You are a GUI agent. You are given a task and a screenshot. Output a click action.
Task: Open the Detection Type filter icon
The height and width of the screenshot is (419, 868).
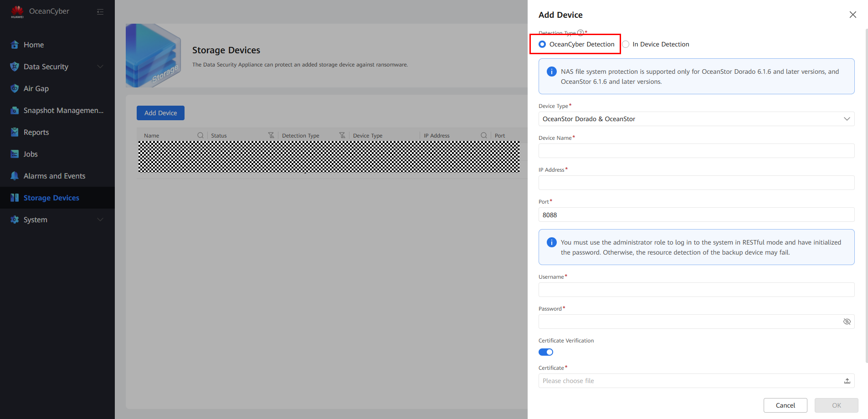click(342, 135)
